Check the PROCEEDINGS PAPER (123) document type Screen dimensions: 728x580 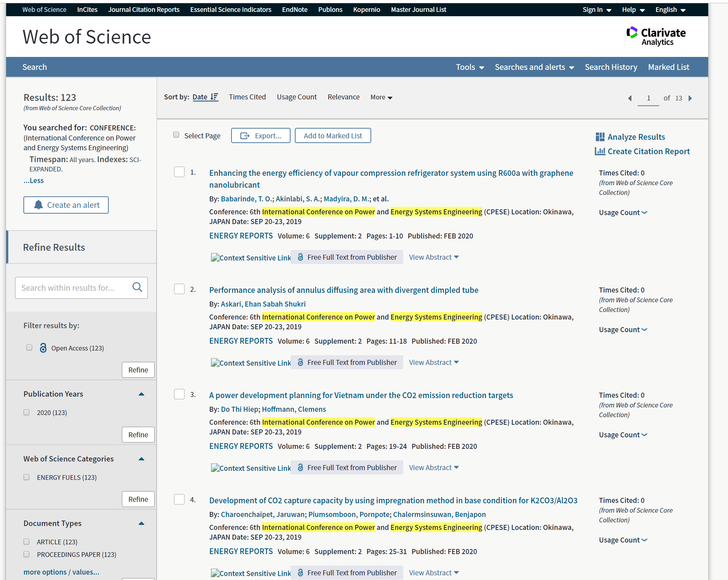pos(27,554)
